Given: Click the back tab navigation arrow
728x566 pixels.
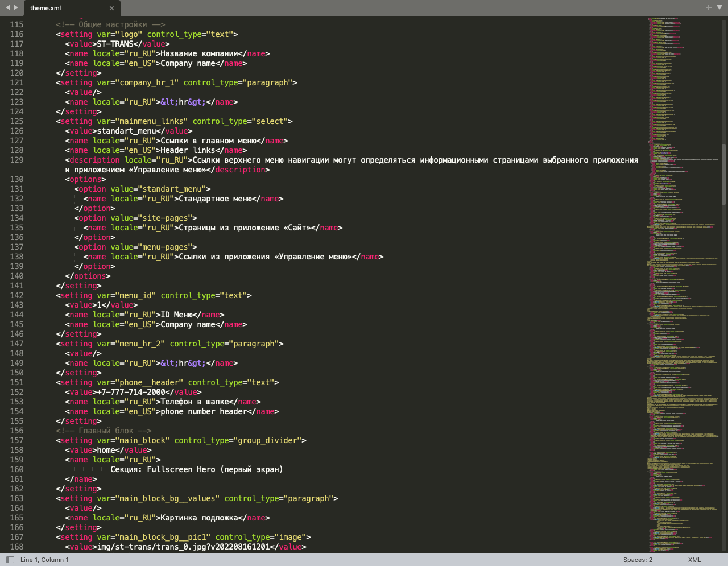Looking at the screenshot, I should 8,7.
